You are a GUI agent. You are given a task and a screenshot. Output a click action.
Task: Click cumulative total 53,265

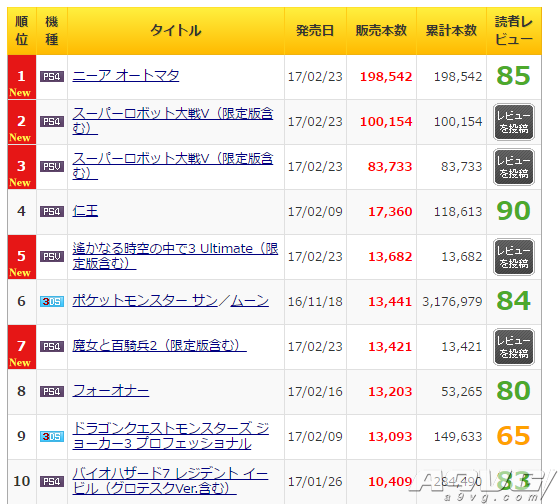click(x=462, y=392)
